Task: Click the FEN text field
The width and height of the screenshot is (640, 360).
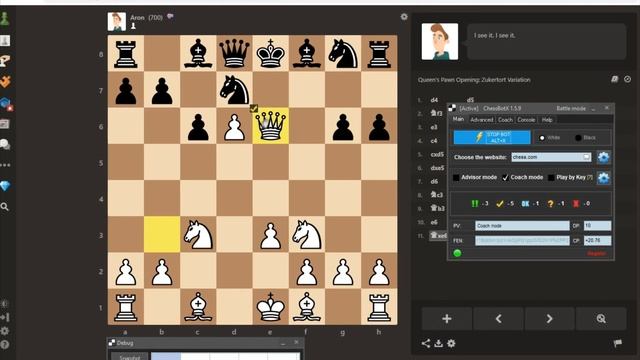Action: pos(522,240)
